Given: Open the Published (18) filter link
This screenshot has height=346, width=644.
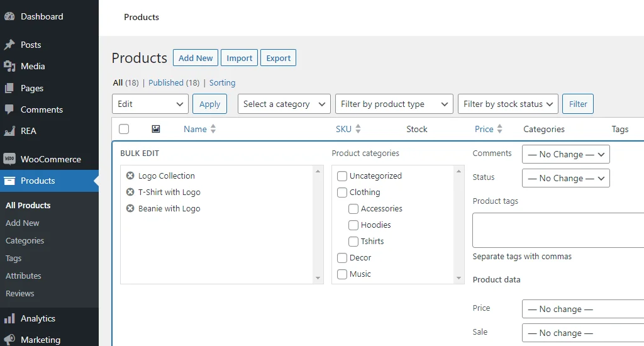Looking at the screenshot, I should [174, 82].
